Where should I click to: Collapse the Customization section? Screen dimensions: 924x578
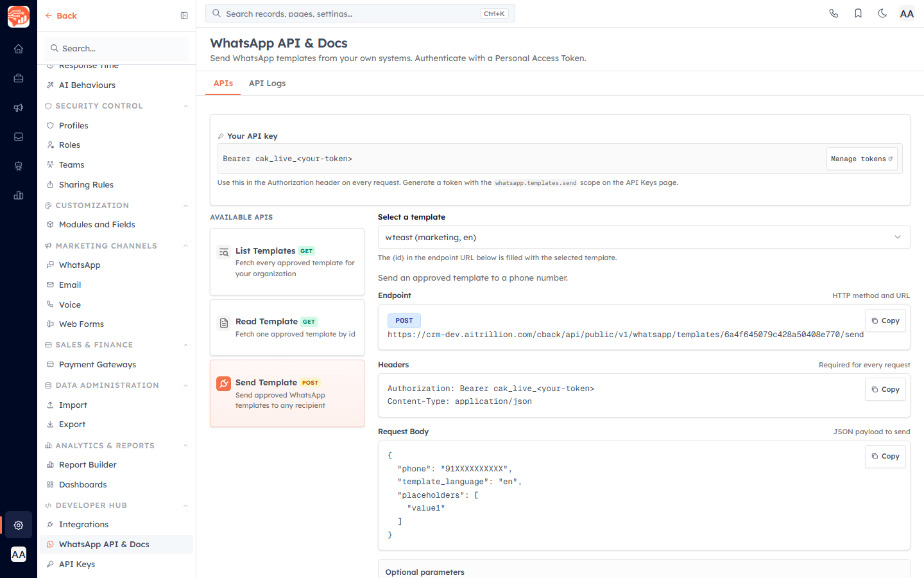point(185,206)
